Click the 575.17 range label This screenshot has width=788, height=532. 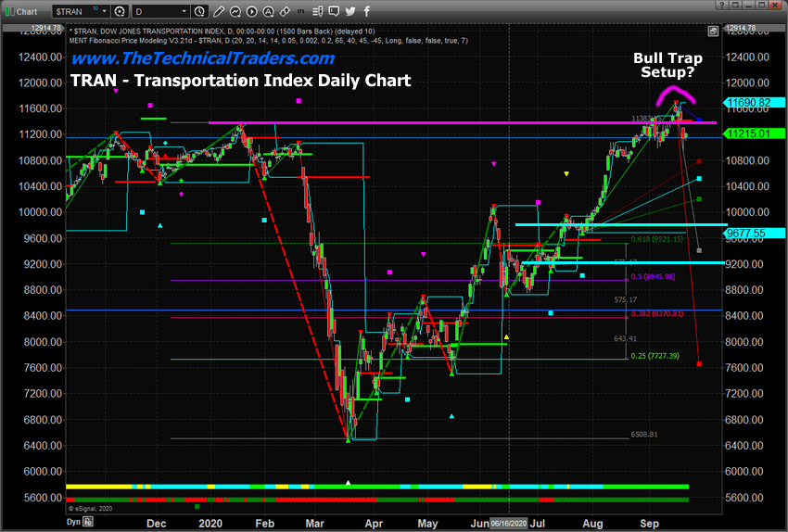[625, 300]
